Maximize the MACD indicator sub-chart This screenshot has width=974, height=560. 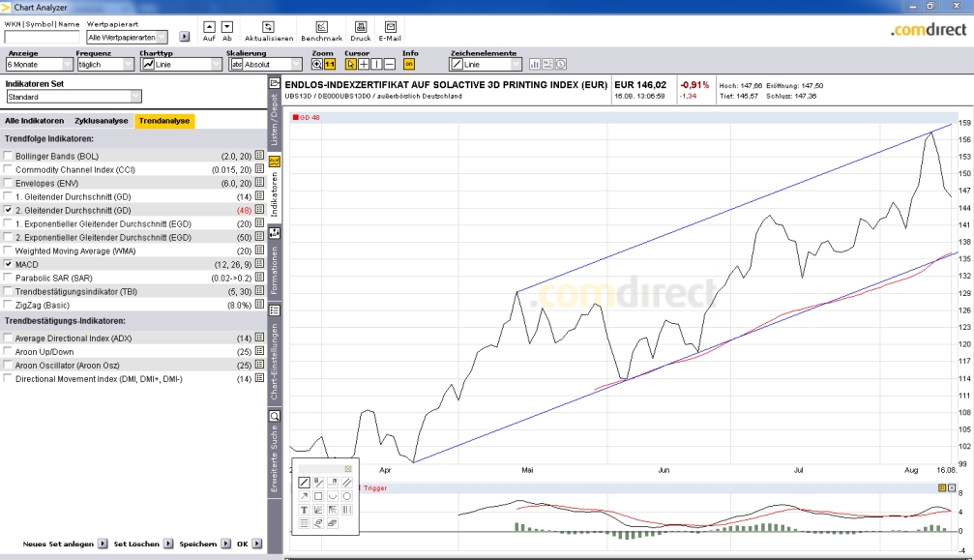point(942,488)
